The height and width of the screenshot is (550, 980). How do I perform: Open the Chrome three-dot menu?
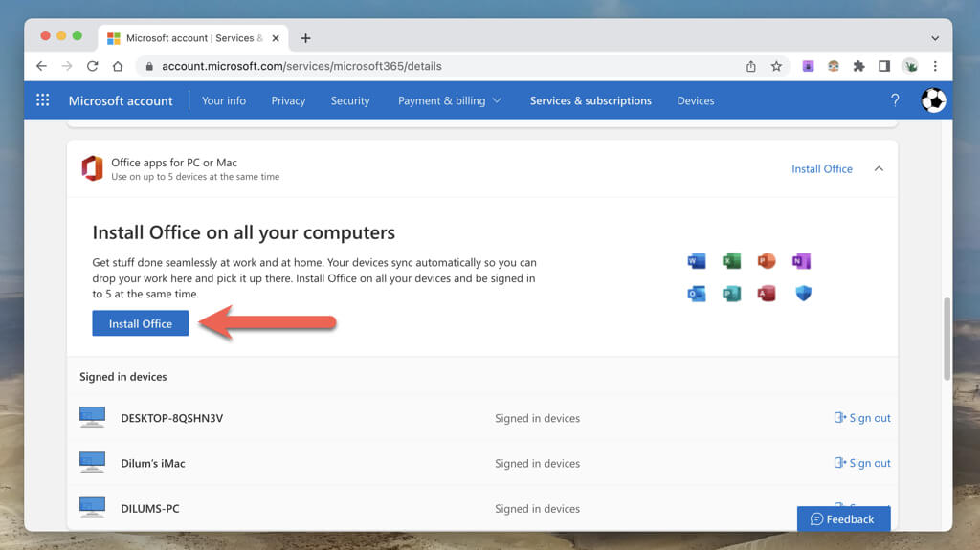point(935,66)
